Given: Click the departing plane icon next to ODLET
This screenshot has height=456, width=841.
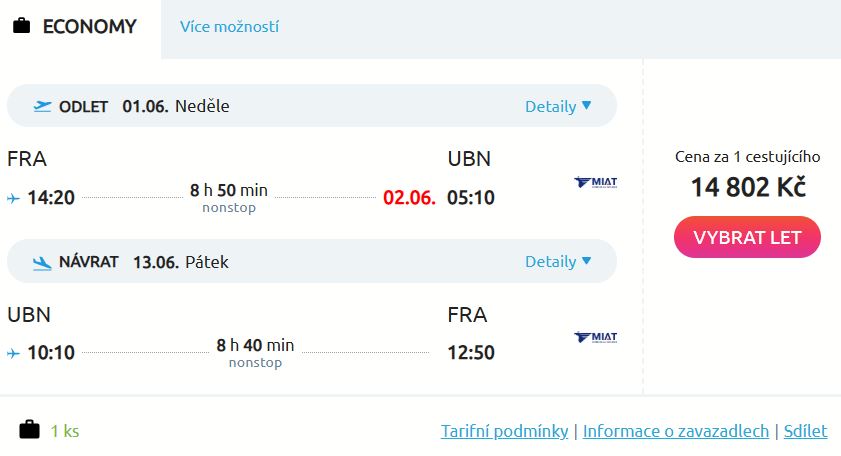Looking at the screenshot, I should coord(42,106).
